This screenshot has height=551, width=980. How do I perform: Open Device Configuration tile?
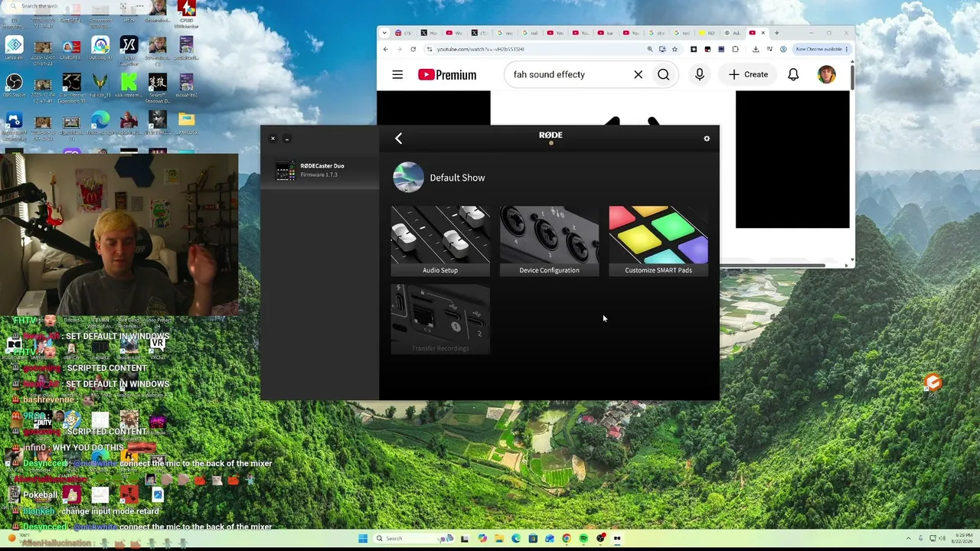point(549,241)
